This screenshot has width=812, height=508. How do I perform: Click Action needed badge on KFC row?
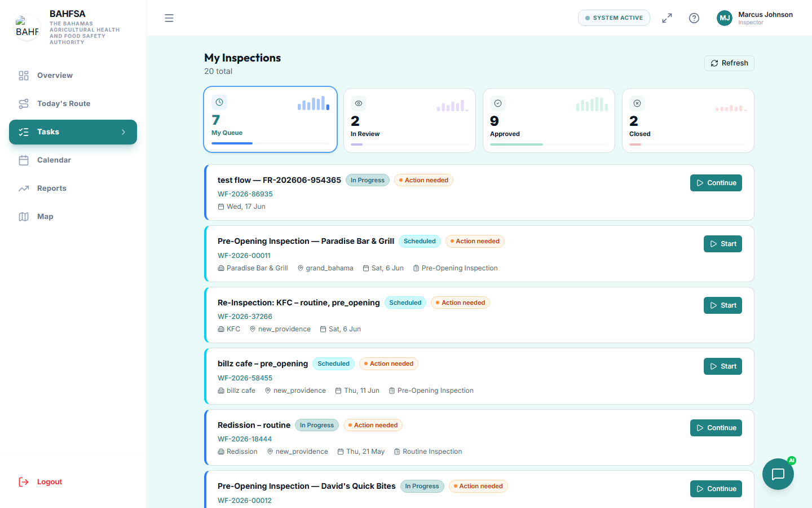pos(460,303)
